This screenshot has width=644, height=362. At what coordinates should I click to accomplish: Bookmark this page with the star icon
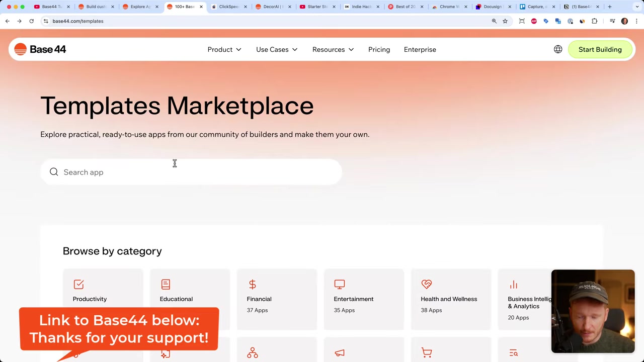pos(505,21)
